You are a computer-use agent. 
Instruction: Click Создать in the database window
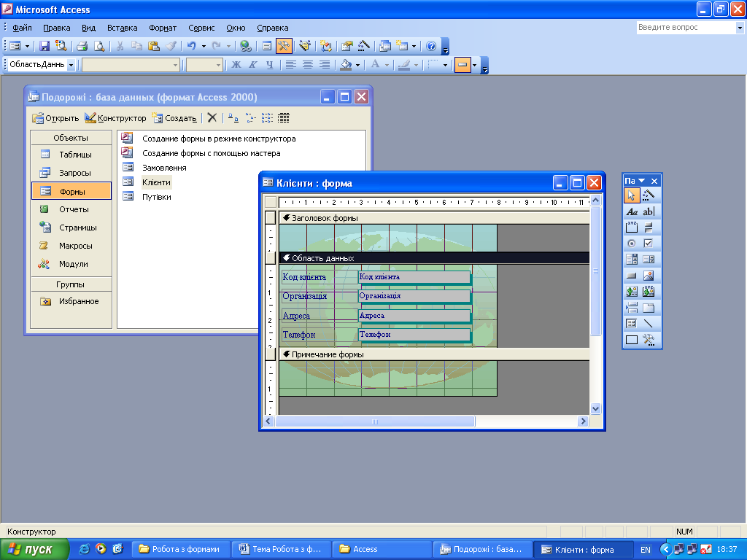(174, 118)
